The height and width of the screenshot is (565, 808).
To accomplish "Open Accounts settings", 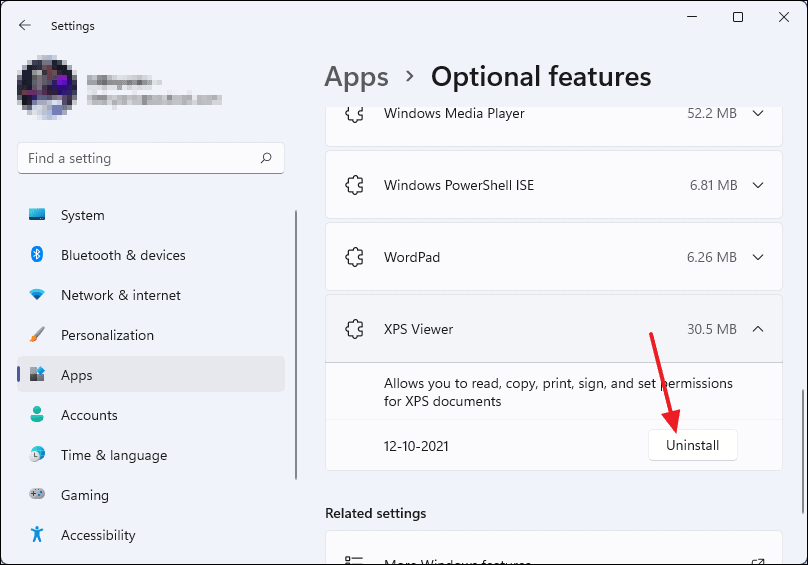I will click(x=150, y=415).
